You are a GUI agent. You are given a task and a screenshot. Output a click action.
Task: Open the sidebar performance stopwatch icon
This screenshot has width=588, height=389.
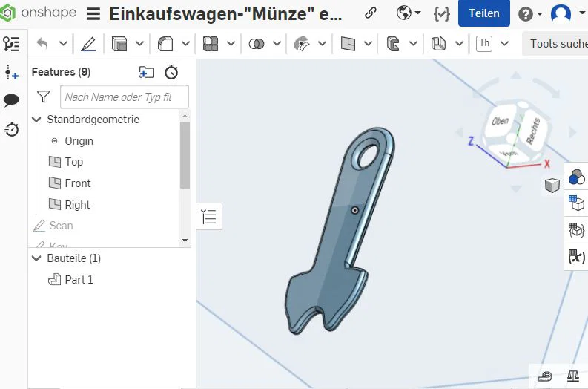(x=11, y=129)
